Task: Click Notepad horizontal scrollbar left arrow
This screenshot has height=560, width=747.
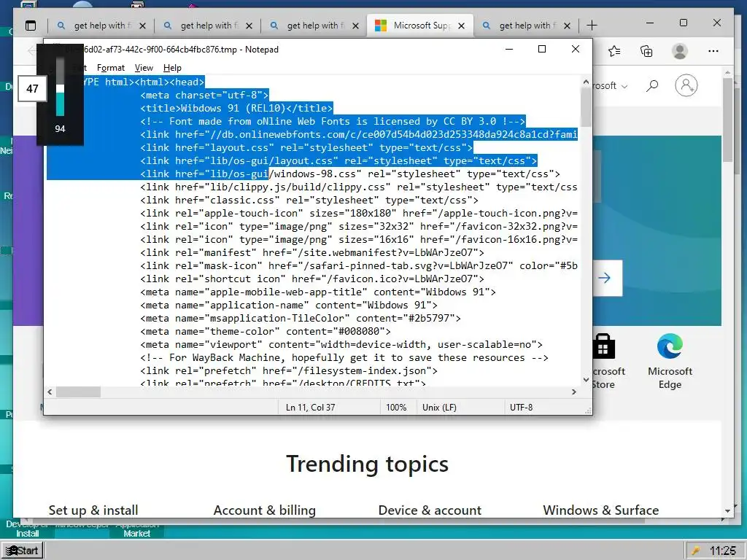Action: click(x=50, y=392)
